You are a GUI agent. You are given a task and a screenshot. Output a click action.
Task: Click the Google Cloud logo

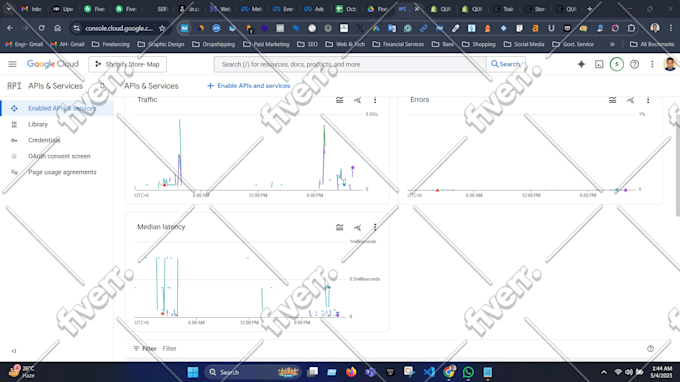click(52, 64)
